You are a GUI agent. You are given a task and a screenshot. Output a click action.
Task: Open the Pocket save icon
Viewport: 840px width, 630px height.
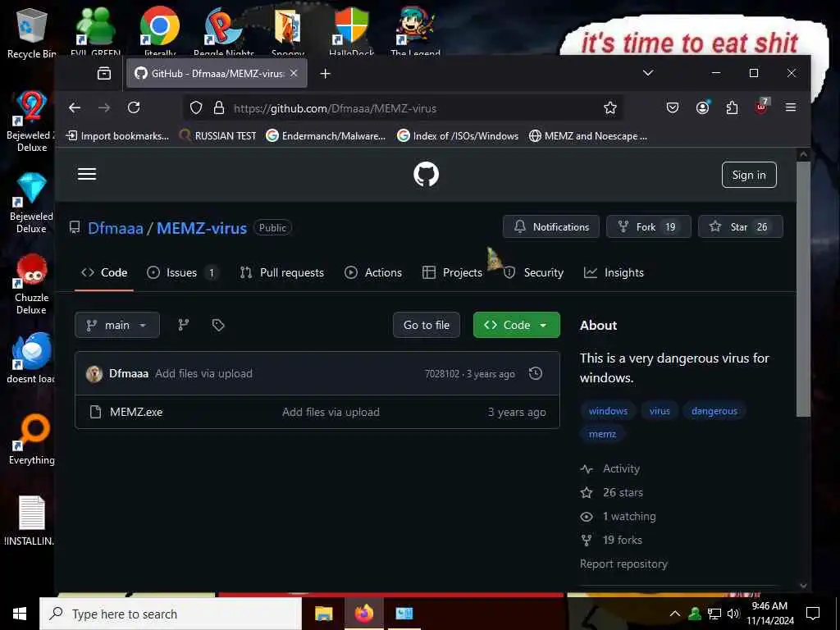pos(673,108)
